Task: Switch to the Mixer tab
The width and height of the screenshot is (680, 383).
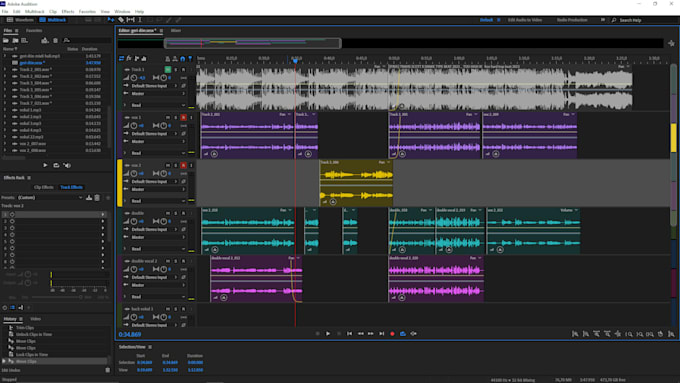Action: pos(176,31)
